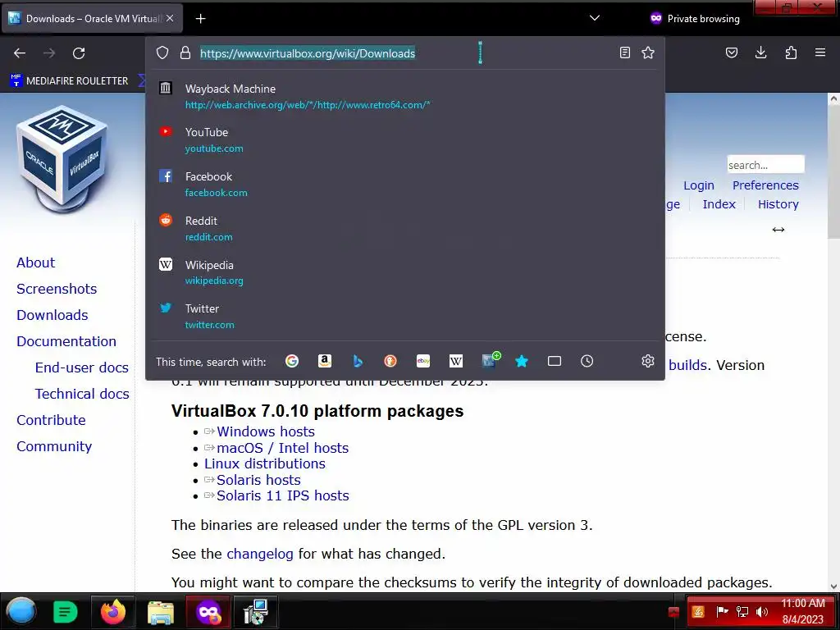Image resolution: width=840 pixels, height=630 pixels.
Task: Open the Index link
Action: [x=719, y=204]
